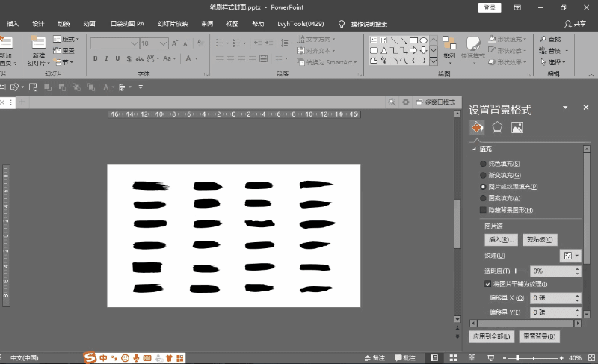598x364 pixels.
Task: Open the Effects pentagon icon in pane
Action: [497, 127]
